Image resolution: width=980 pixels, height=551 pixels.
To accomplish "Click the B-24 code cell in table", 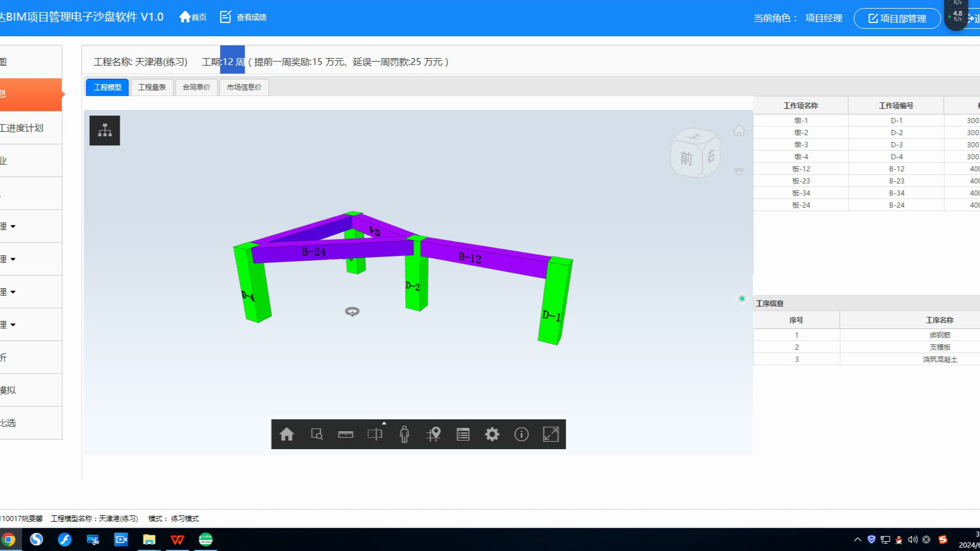I will tap(897, 205).
